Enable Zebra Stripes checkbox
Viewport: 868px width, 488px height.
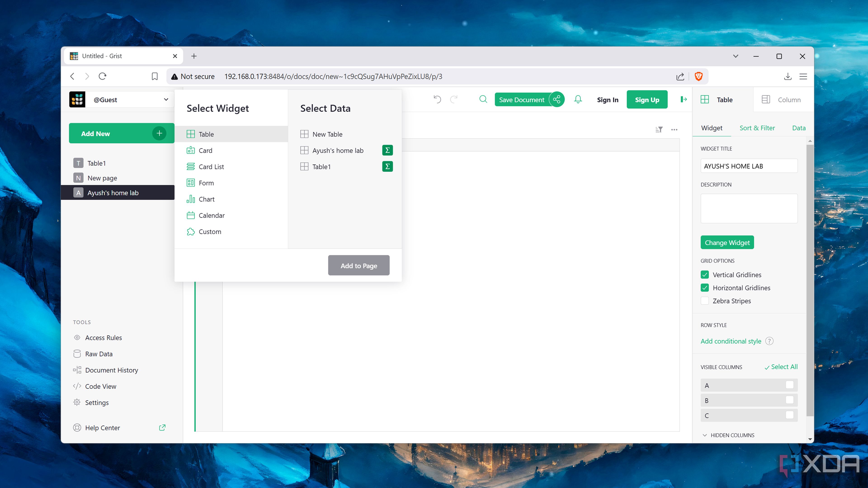click(x=705, y=301)
